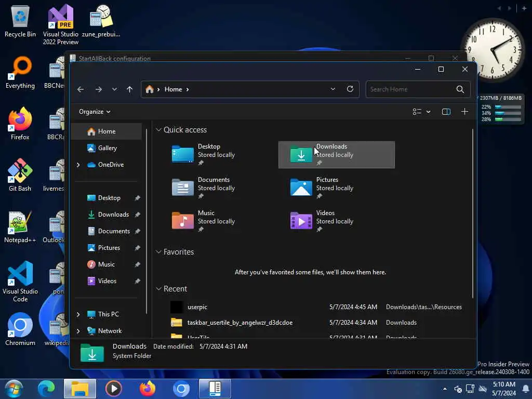This screenshot has width=532, height=399.
Task: Select Network in navigation pane
Action: [110, 331]
